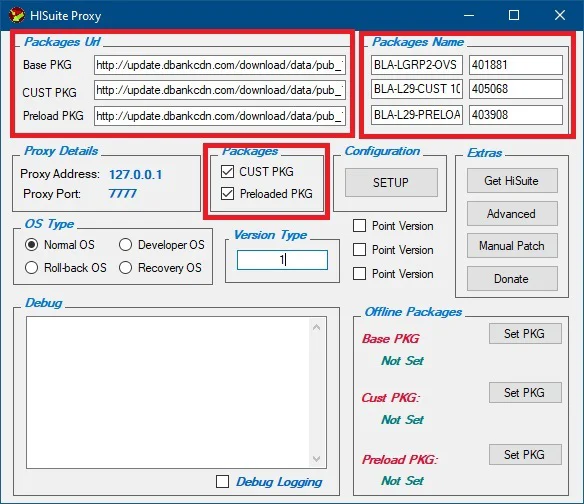Click the Debug scrollbar down arrow
584x504 pixels.
pyautogui.click(x=317, y=459)
